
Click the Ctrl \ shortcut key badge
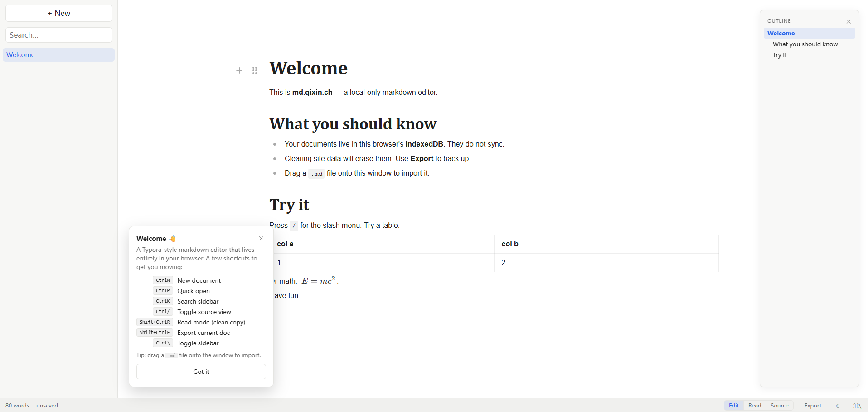tap(163, 343)
